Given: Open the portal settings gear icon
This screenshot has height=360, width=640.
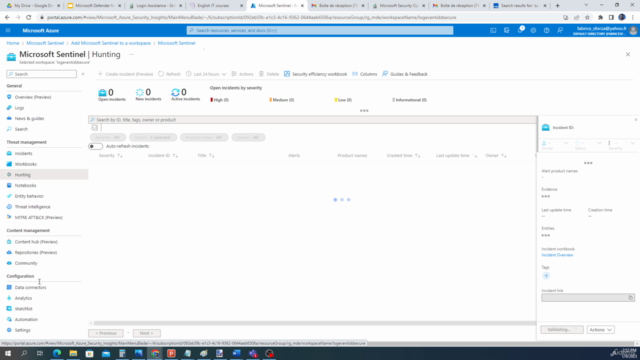Looking at the screenshot, I should pyautogui.click(x=533, y=31).
